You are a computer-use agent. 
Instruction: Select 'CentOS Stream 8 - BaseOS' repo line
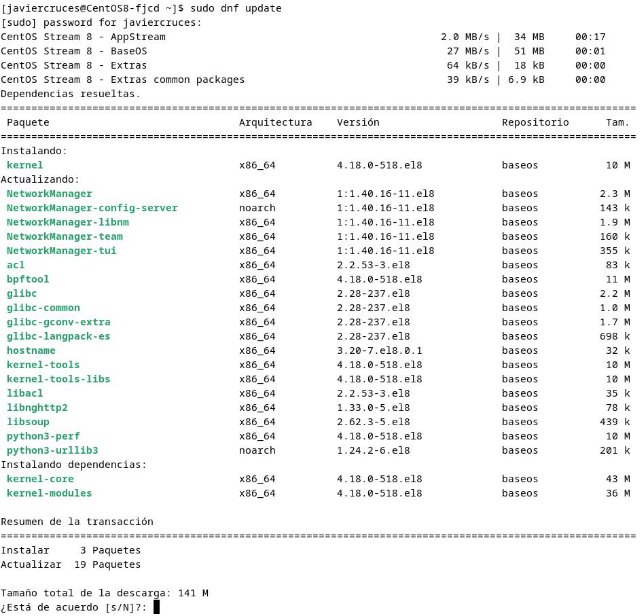(303, 51)
